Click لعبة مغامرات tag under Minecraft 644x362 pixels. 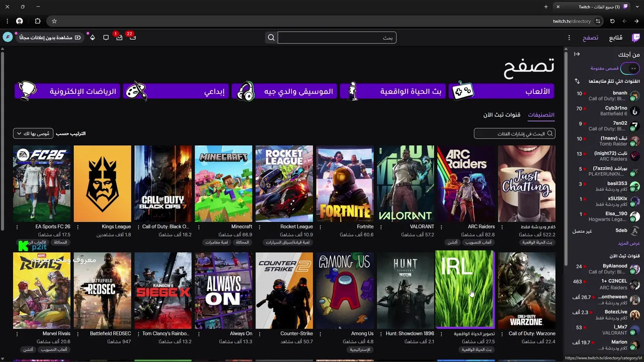(x=217, y=242)
